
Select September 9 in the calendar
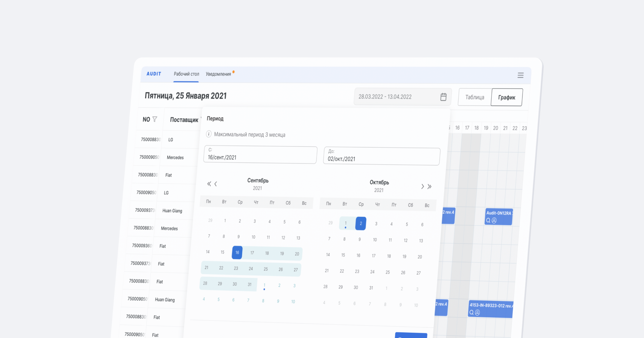pyautogui.click(x=239, y=237)
